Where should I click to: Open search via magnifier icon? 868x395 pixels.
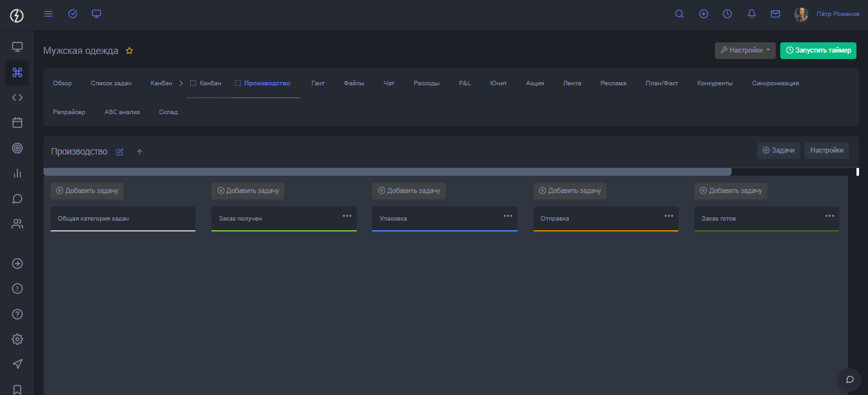pos(680,14)
